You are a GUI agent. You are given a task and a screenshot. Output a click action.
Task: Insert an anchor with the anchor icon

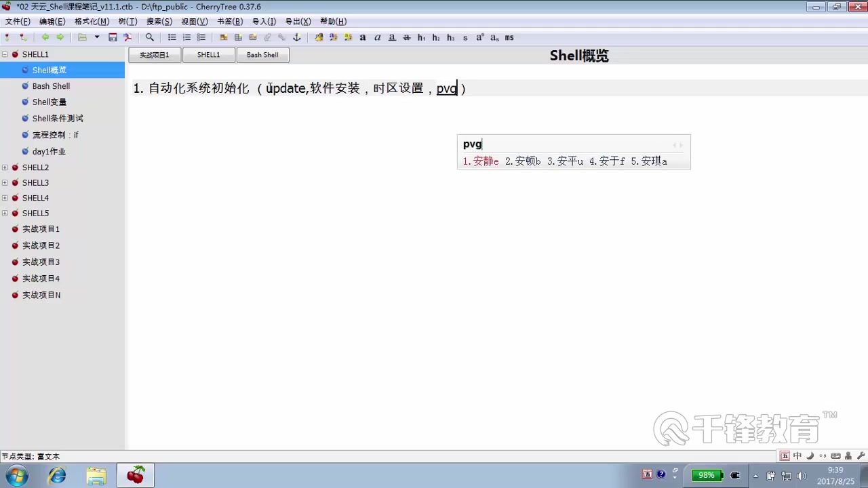(x=296, y=37)
